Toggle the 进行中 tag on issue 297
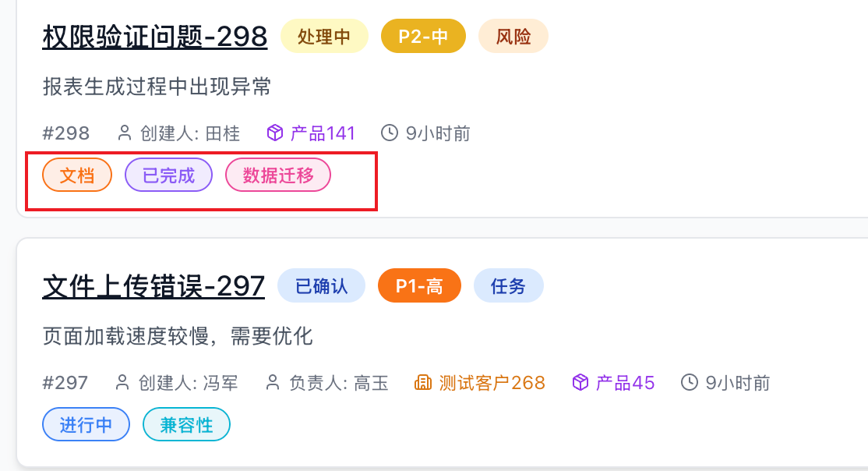The height and width of the screenshot is (471, 868). click(86, 424)
